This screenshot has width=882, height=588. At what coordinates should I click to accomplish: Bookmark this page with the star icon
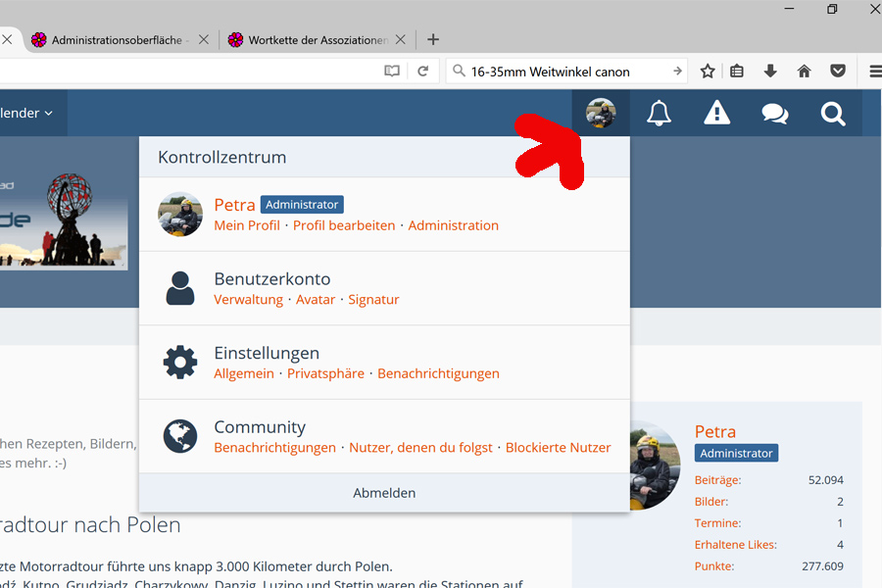[708, 72]
